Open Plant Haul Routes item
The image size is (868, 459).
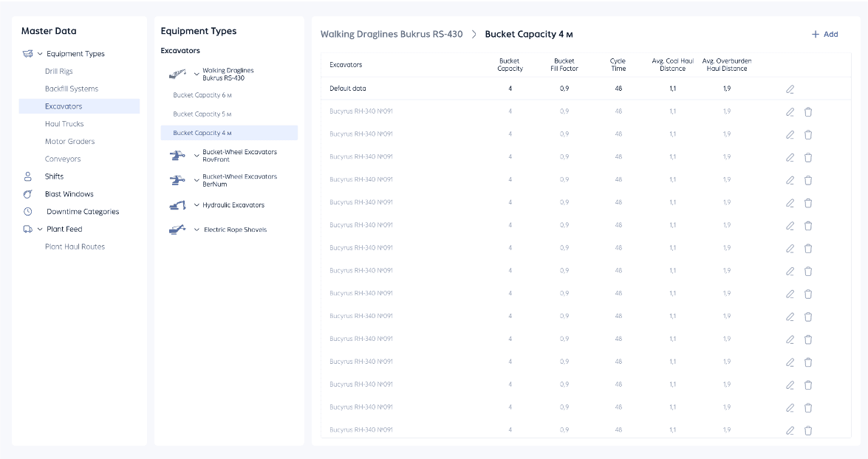point(75,246)
